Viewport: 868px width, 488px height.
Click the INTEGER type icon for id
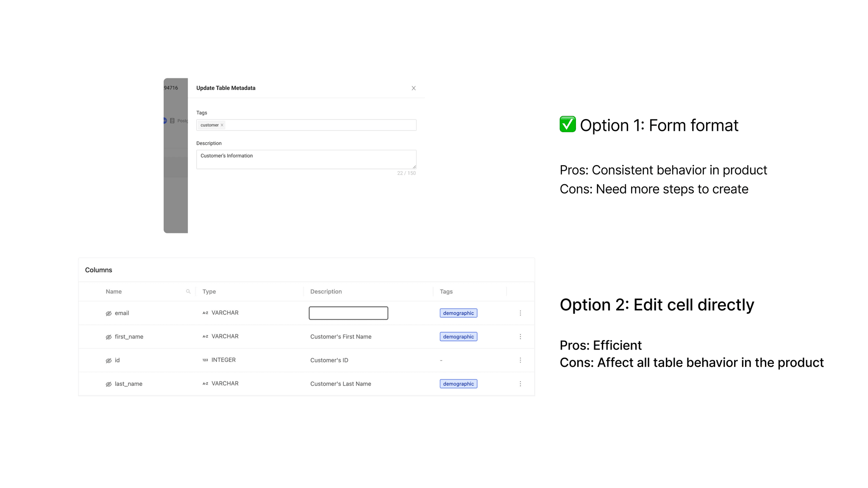click(205, 360)
